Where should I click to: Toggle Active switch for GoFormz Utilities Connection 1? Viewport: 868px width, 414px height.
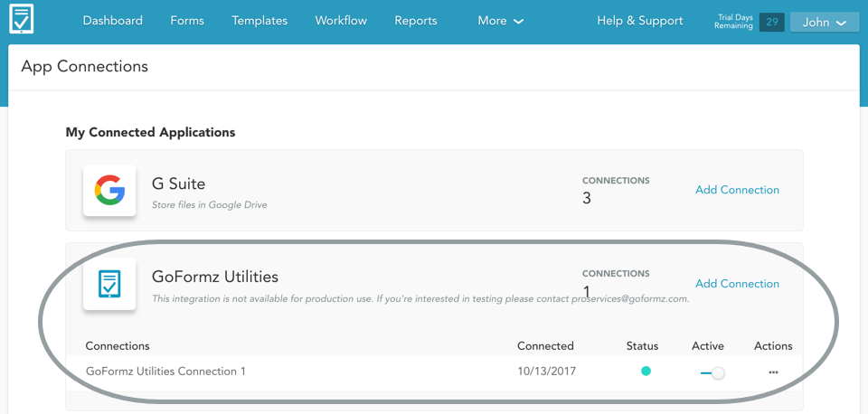click(x=712, y=373)
